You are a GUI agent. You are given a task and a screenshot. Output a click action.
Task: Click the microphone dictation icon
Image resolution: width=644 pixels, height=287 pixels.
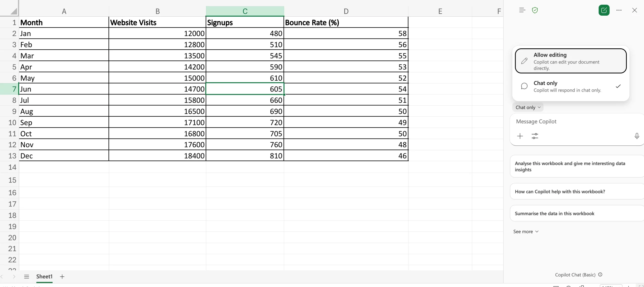(637, 136)
